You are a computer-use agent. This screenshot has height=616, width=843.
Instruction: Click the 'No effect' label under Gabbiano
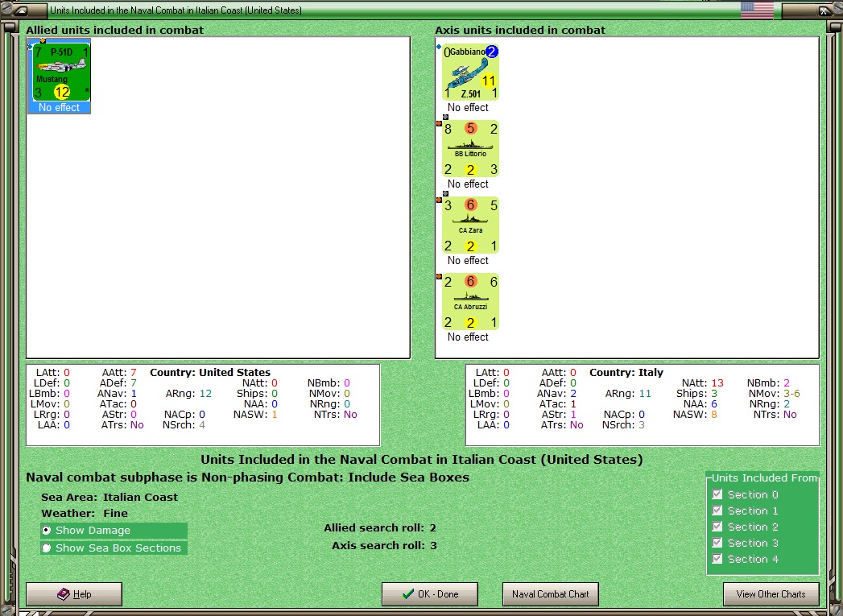point(469,108)
